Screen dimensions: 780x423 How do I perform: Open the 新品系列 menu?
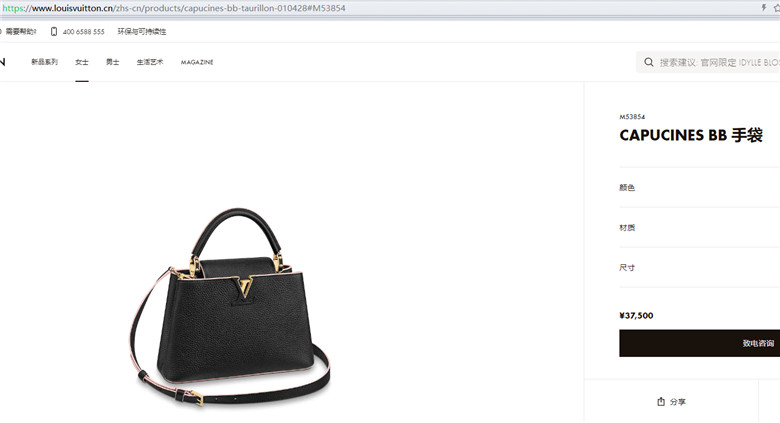(x=44, y=62)
